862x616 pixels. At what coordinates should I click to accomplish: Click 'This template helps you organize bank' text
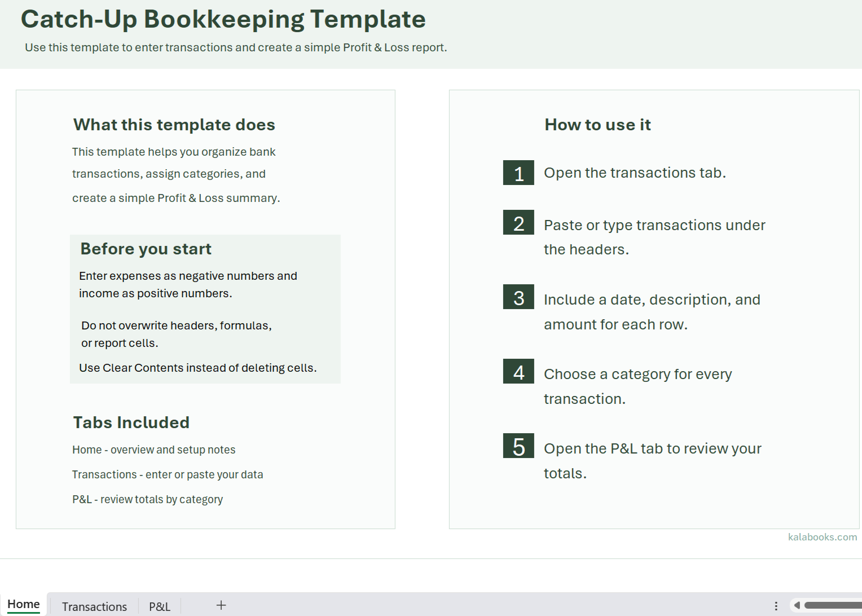point(174,152)
